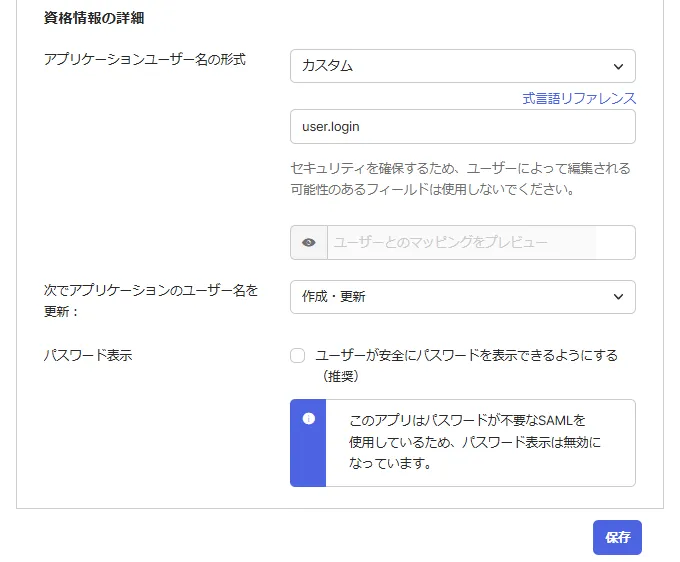Click the 資格情報の詳細 section heading
The width and height of the screenshot is (680, 562).
pyautogui.click(x=95, y=19)
